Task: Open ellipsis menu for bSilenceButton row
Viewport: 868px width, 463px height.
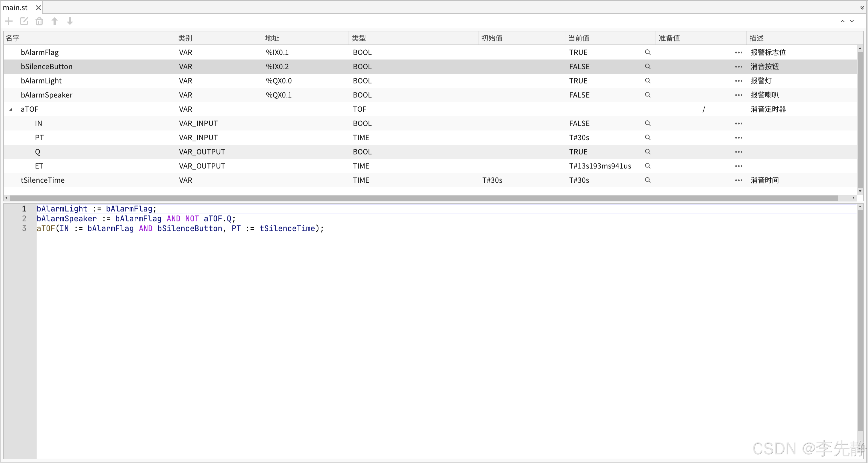Action: 739,67
